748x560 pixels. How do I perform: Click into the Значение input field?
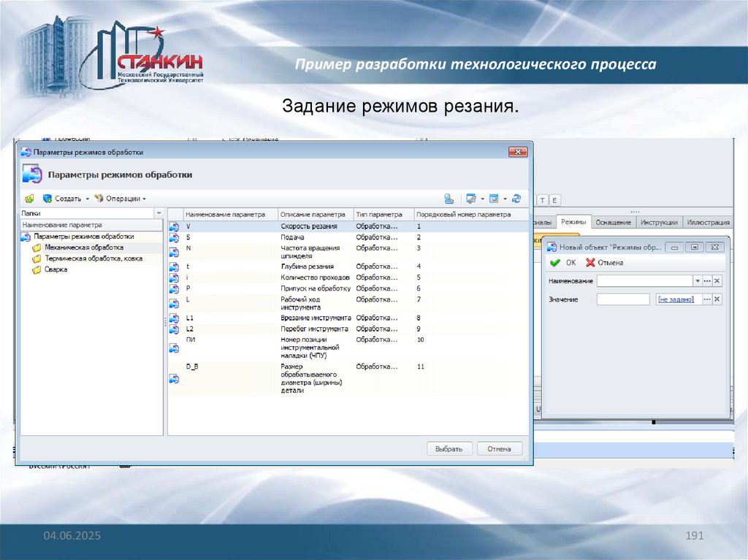[x=624, y=299]
